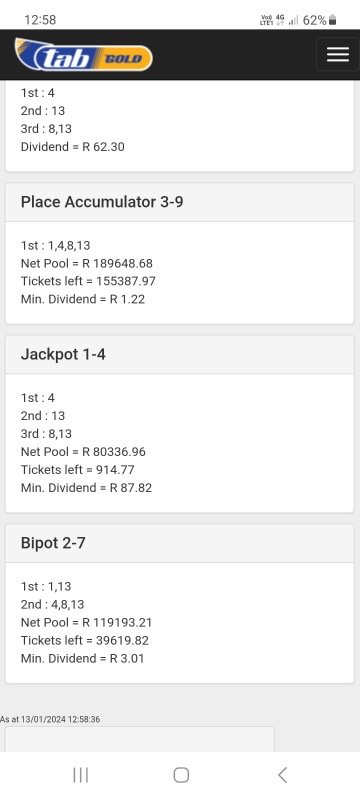The height and width of the screenshot is (800, 360).
Task: Select the Place Accumulator 3-9 header
Action: coord(179,202)
